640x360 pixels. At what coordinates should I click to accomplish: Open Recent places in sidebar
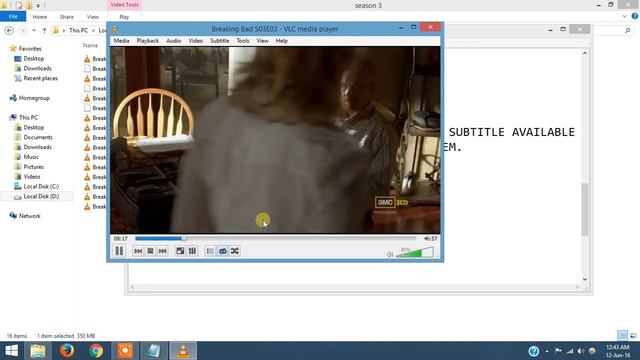40,78
